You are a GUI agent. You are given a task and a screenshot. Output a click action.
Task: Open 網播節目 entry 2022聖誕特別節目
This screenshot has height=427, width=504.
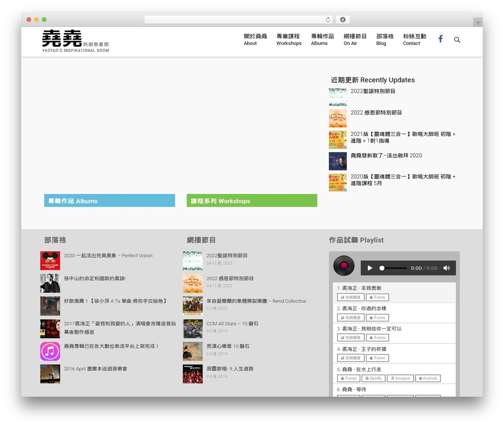(x=227, y=256)
